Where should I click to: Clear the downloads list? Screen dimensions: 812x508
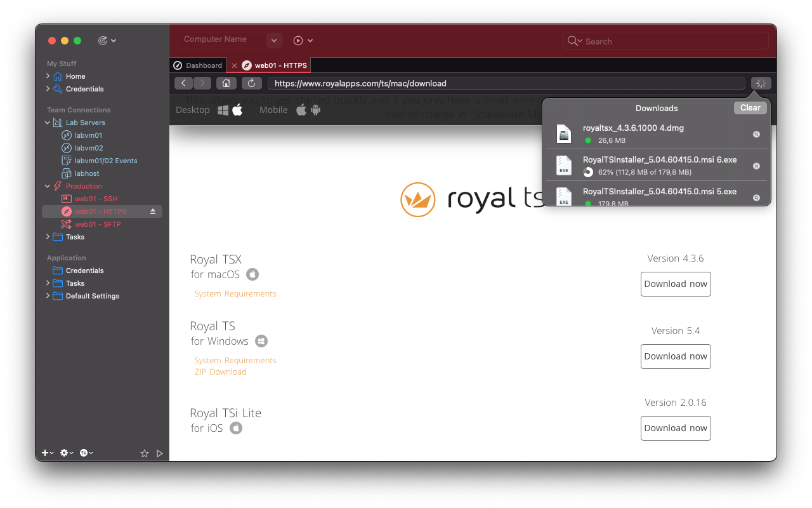750,108
